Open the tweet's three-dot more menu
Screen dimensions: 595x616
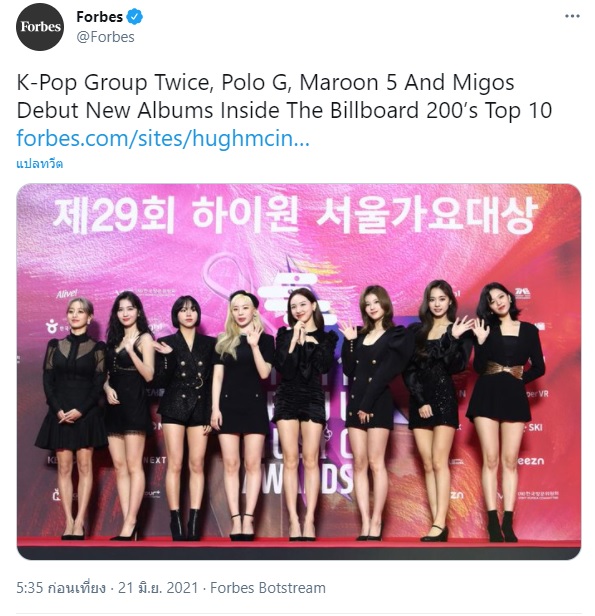[572, 16]
